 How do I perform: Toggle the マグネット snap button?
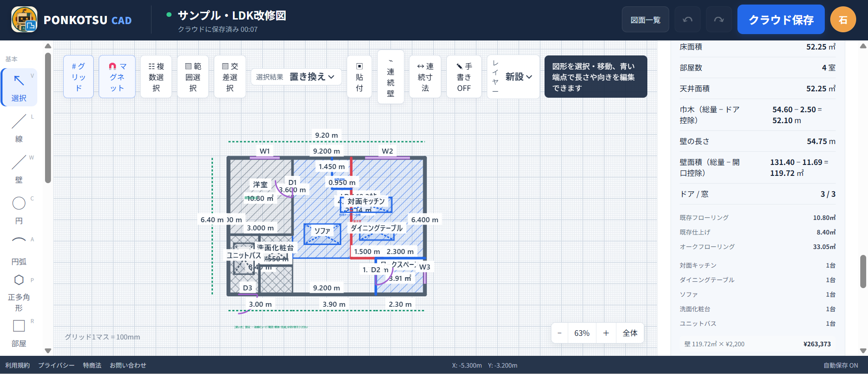117,77
